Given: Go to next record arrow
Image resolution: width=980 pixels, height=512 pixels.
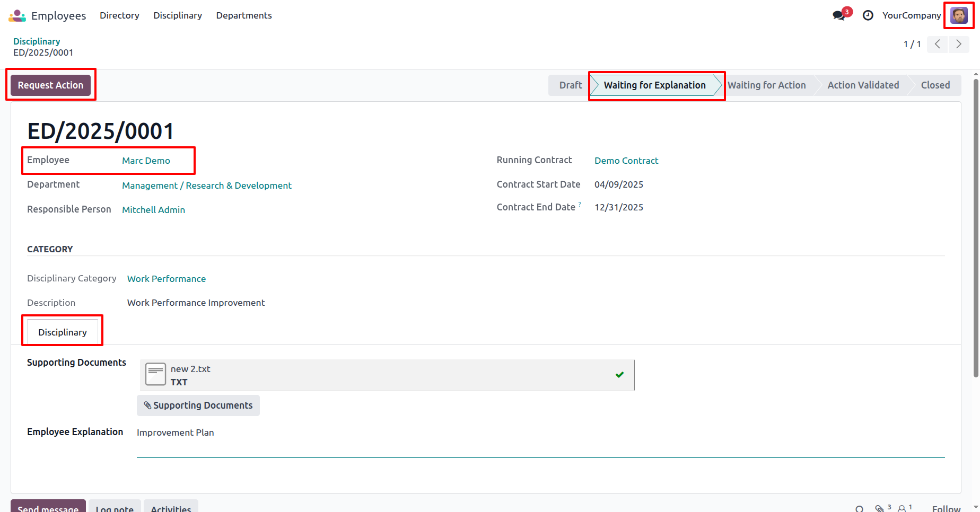Looking at the screenshot, I should (x=959, y=44).
